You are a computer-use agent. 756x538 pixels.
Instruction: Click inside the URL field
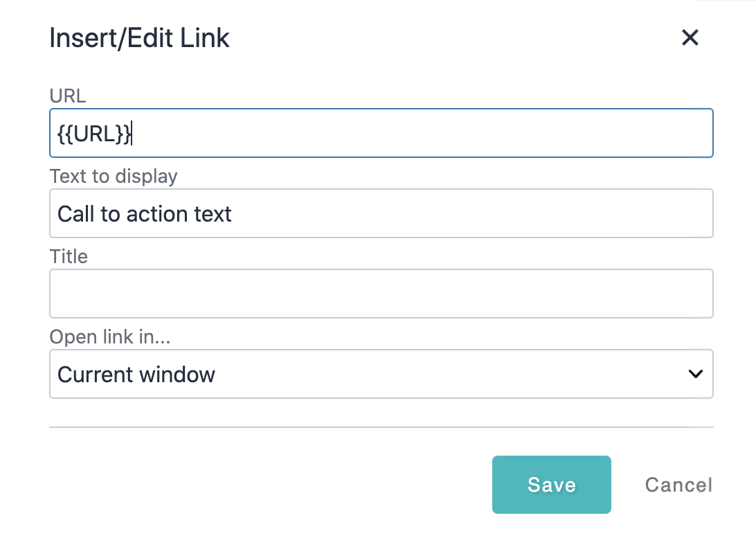point(381,132)
